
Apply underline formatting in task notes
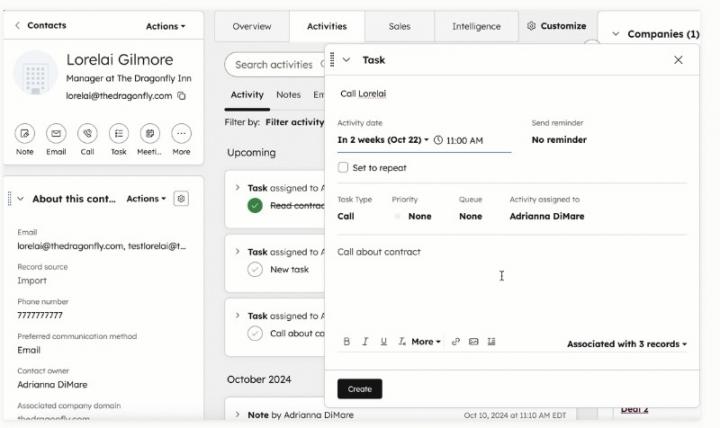pos(383,342)
